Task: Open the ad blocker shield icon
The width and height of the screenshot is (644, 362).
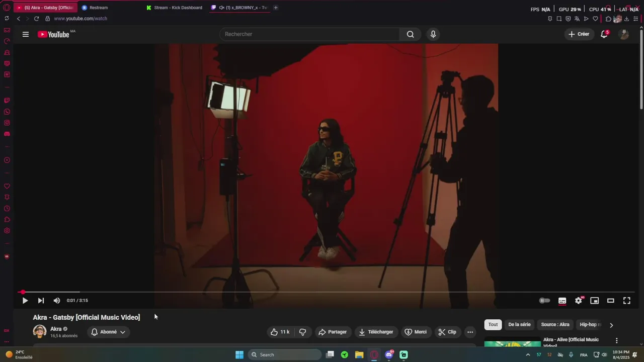Action: (x=568, y=19)
